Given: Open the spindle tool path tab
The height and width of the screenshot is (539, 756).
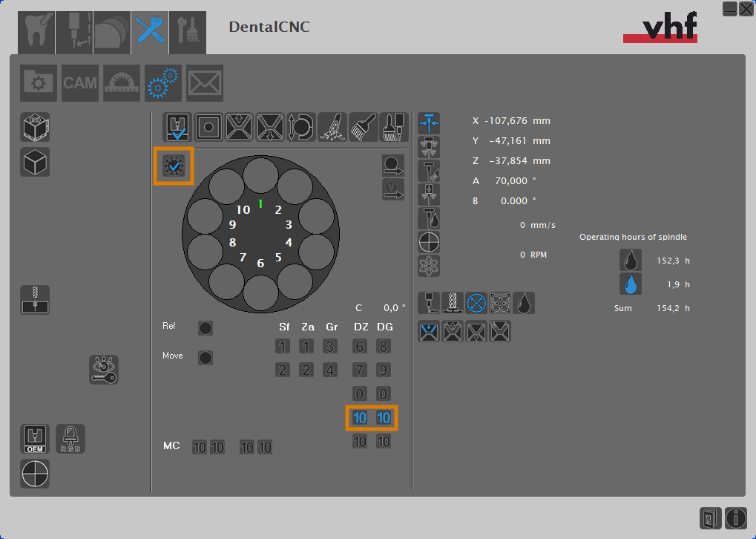Looking at the screenshot, I should (x=73, y=33).
